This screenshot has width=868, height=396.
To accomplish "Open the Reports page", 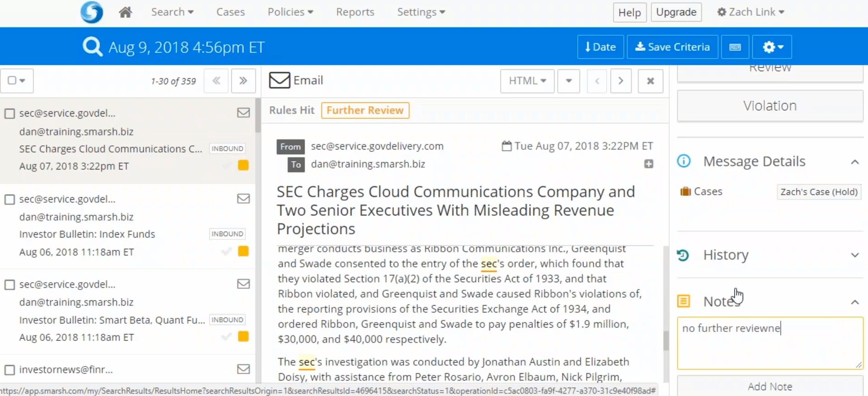I will point(355,12).
